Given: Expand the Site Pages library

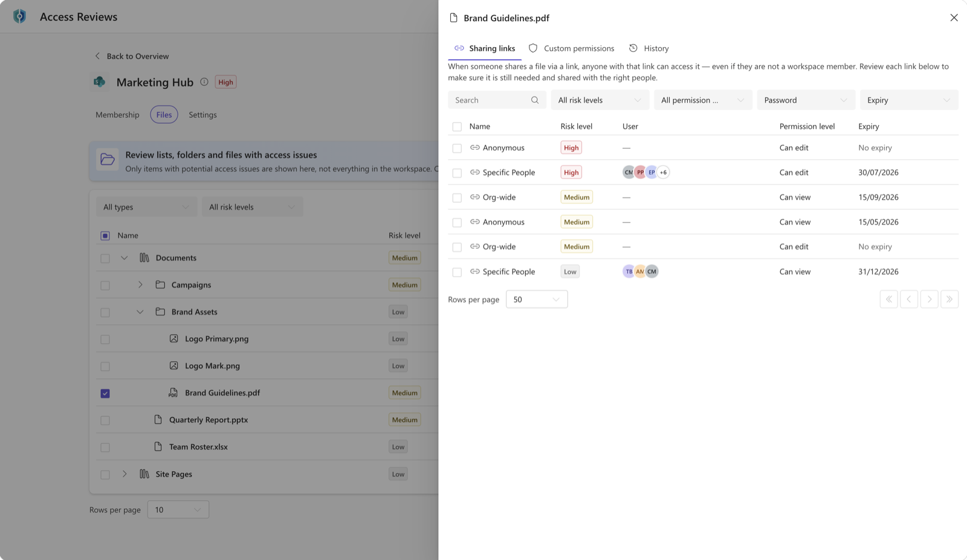Looking at the screenshot, I should [x=125, y=474].
